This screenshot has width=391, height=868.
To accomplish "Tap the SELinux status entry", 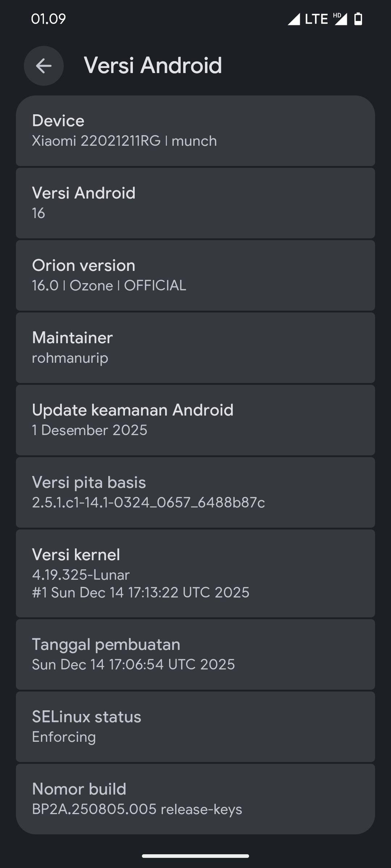I will [x=195, y=727].
